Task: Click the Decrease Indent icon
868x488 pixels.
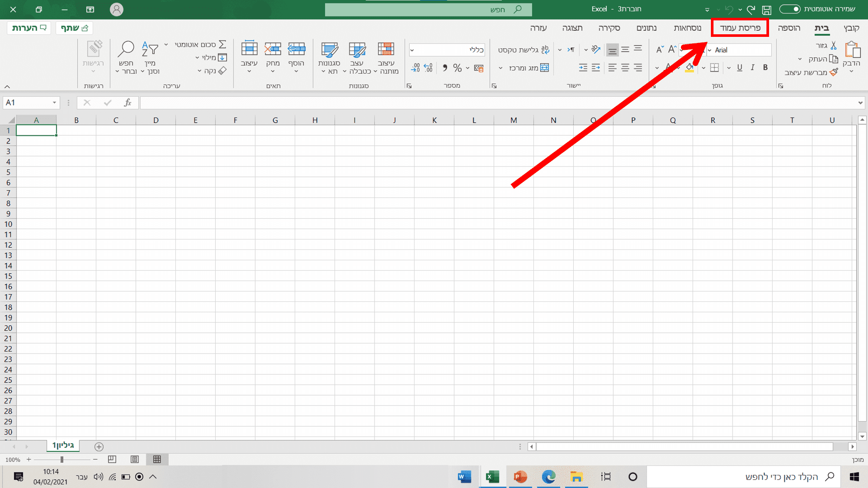Action: coord(596,67)
